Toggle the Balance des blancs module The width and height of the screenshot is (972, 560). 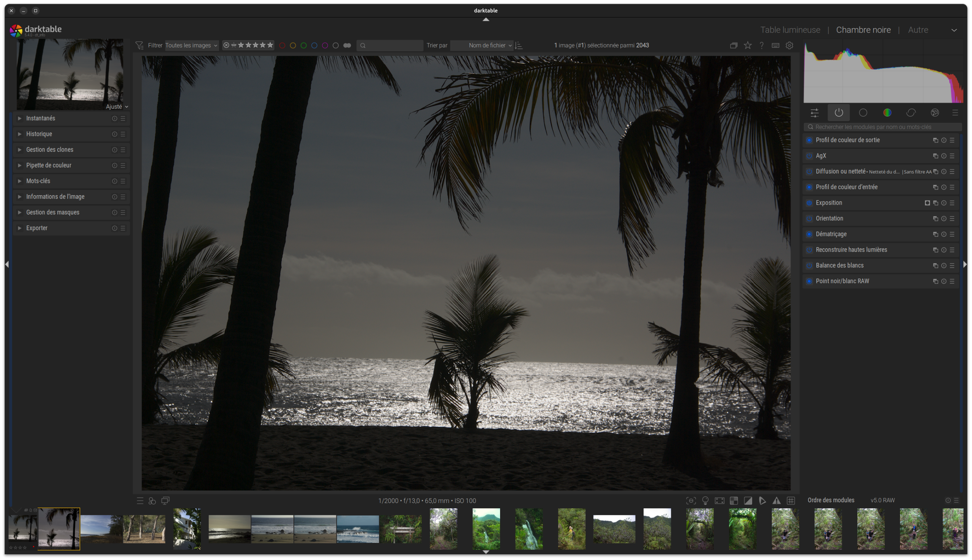pos(809,265)
